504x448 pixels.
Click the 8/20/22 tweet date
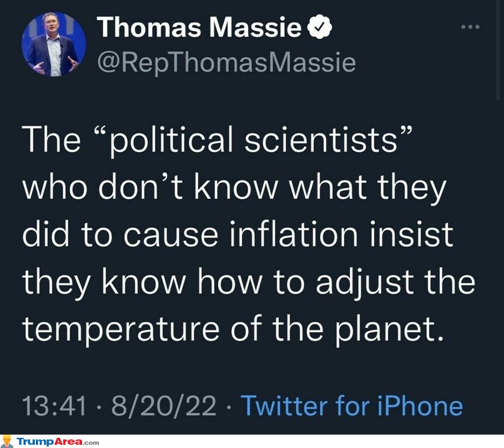tap(164, 406)
